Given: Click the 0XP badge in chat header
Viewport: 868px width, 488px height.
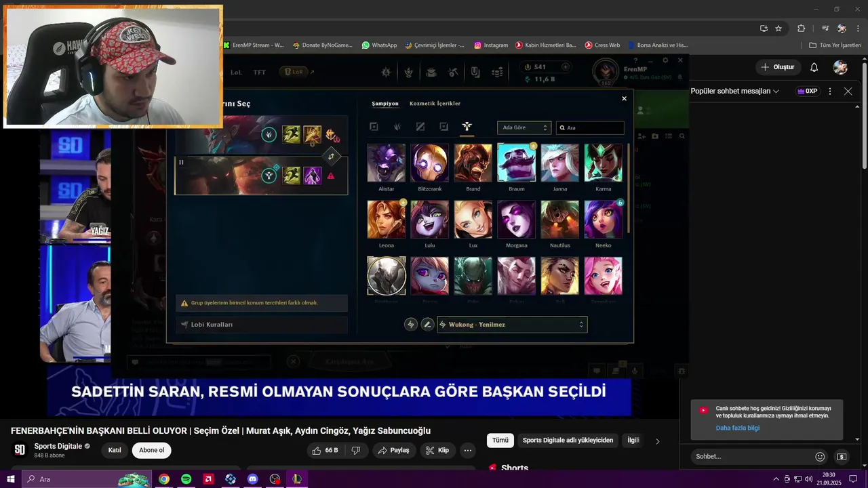Looking at the screenshot, I should (807, 91).
